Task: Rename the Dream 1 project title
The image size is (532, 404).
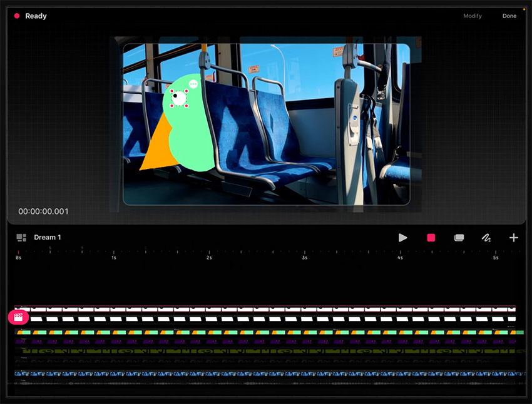Action: [48, 238]
